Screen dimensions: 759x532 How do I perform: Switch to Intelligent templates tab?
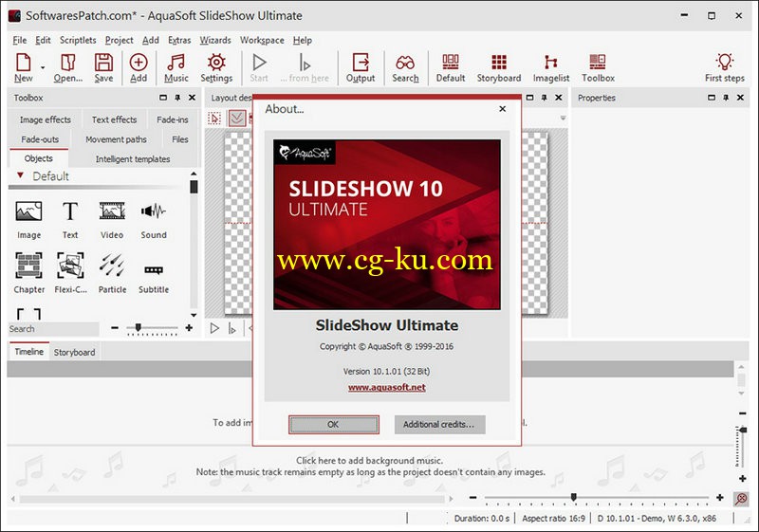[133, 158]
